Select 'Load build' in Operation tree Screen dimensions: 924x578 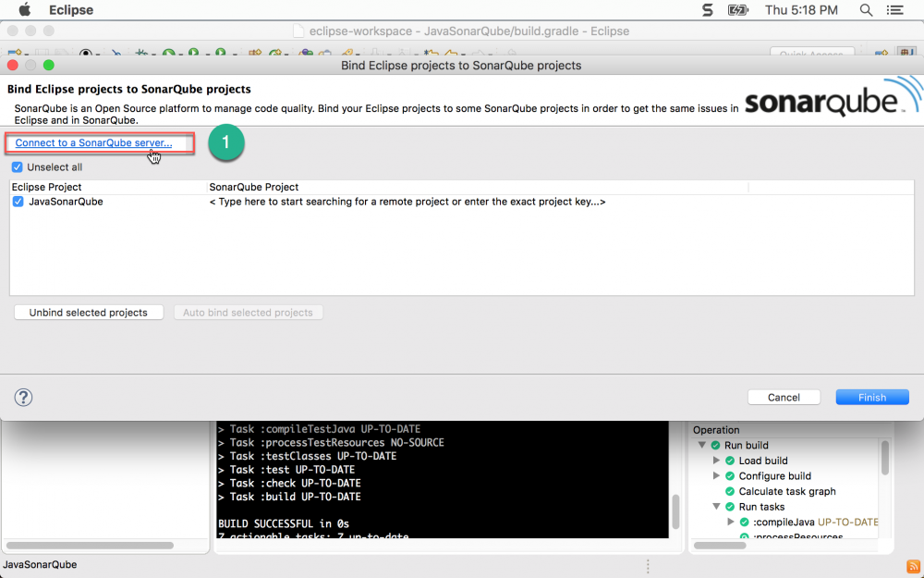763,461
